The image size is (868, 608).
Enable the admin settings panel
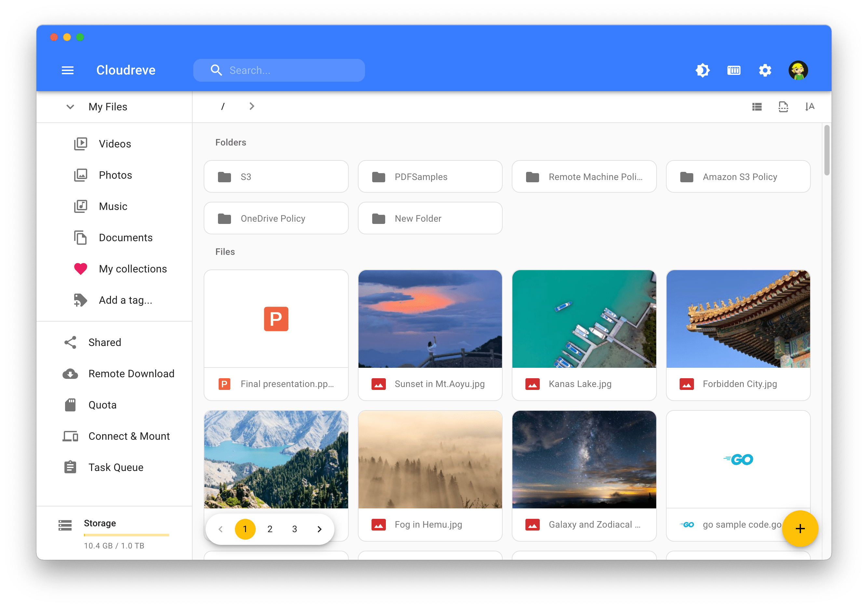point(764,71)
